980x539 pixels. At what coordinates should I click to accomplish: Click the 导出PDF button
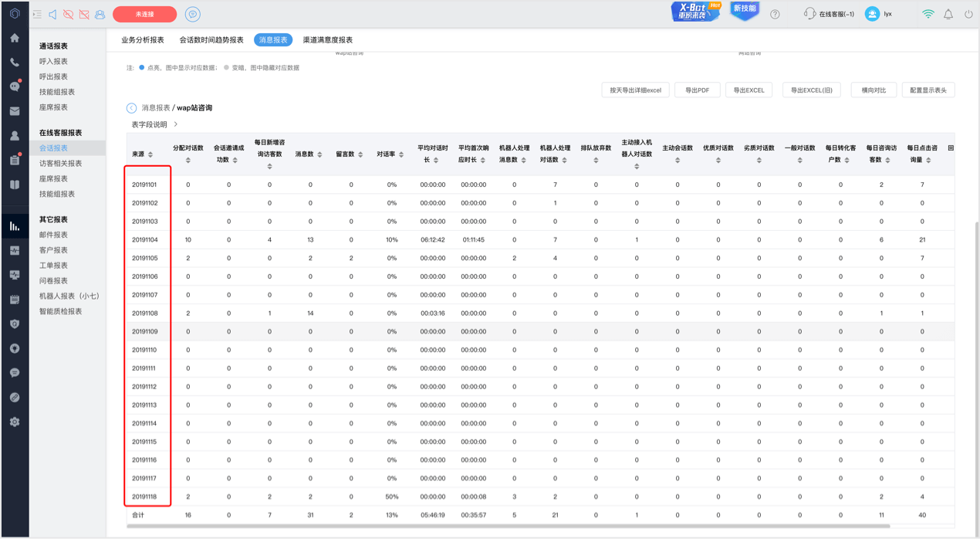[x=697, y=90]
